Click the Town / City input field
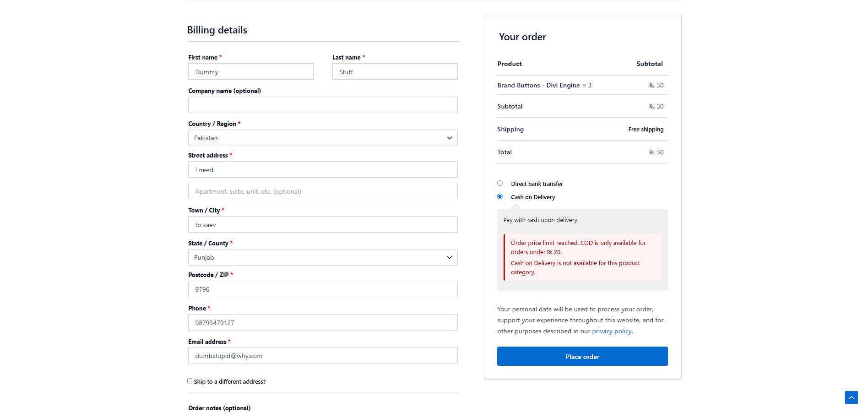The width and height of the screenshot is (868, 413). pyautogui.click(x=323, y=224)
